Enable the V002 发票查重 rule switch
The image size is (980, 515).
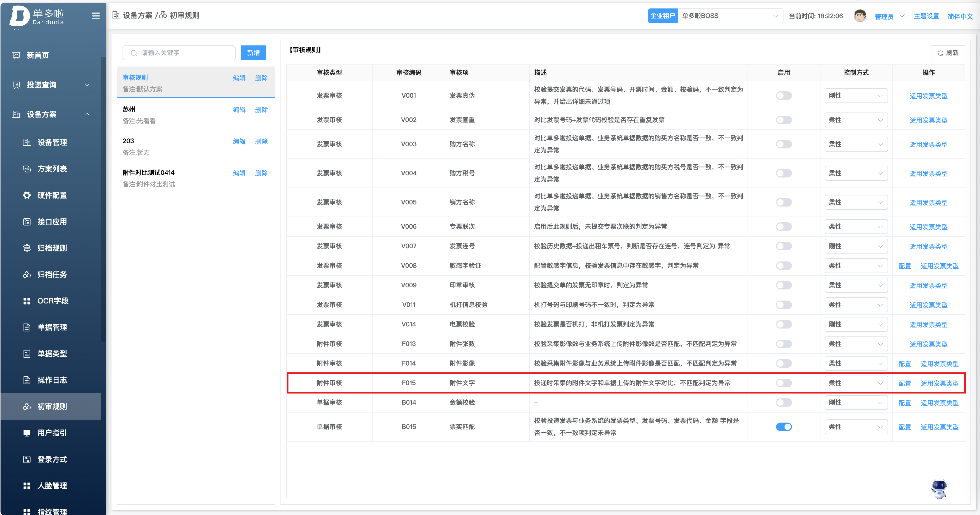tap(784, 120)
